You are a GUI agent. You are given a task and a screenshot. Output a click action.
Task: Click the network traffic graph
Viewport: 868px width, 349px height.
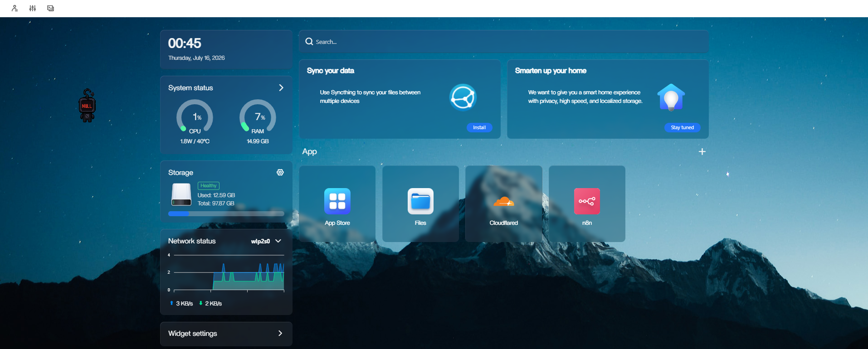226,273
